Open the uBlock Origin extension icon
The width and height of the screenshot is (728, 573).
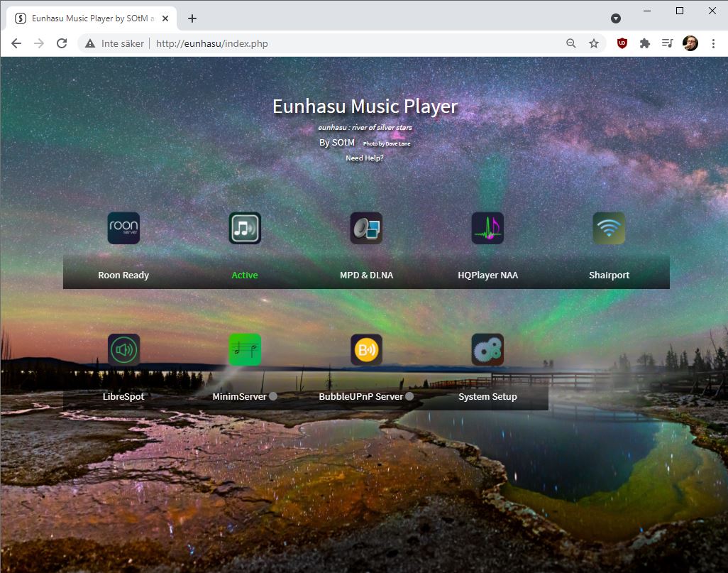click(622, 44)
